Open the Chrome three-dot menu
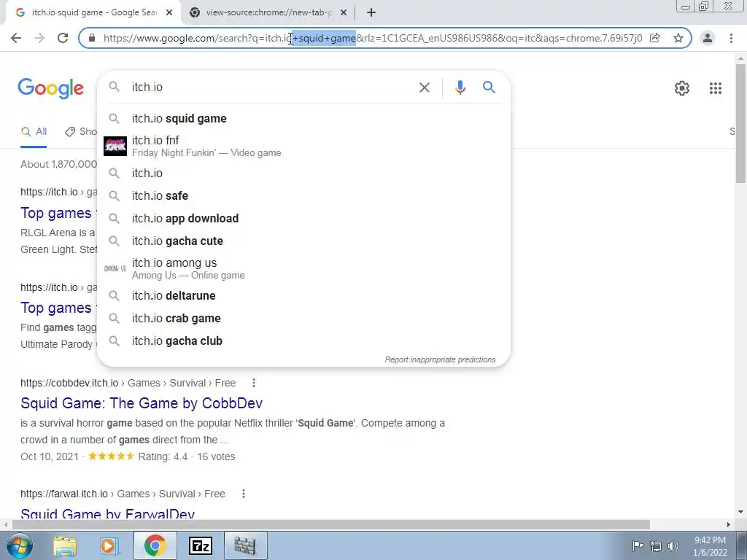747x560 pixels. [x=731, y=38]
